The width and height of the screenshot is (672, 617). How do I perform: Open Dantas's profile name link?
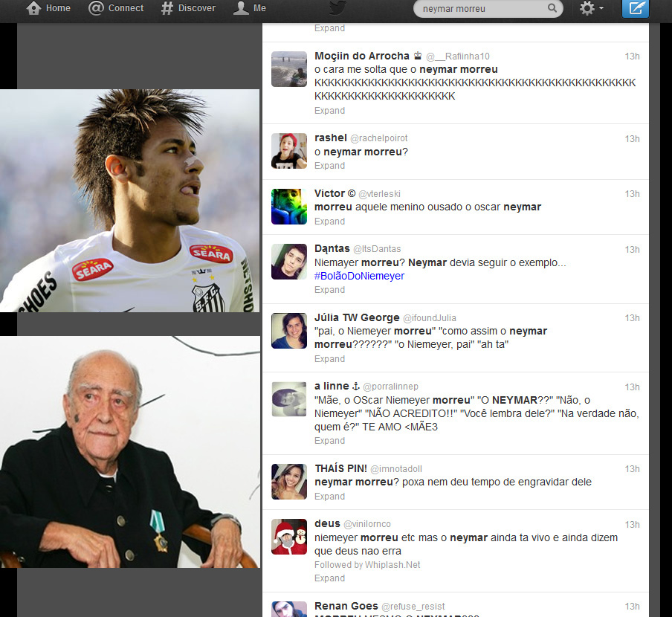coord(332,249)
